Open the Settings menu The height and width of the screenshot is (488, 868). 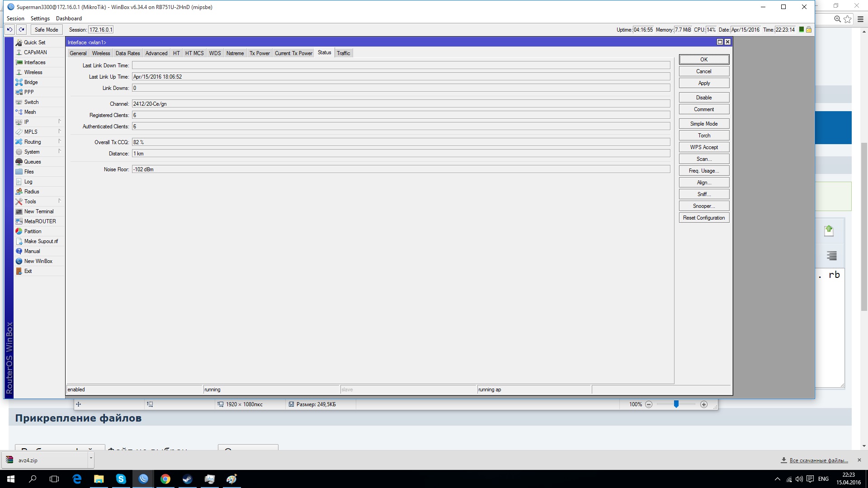click(40, 19)
